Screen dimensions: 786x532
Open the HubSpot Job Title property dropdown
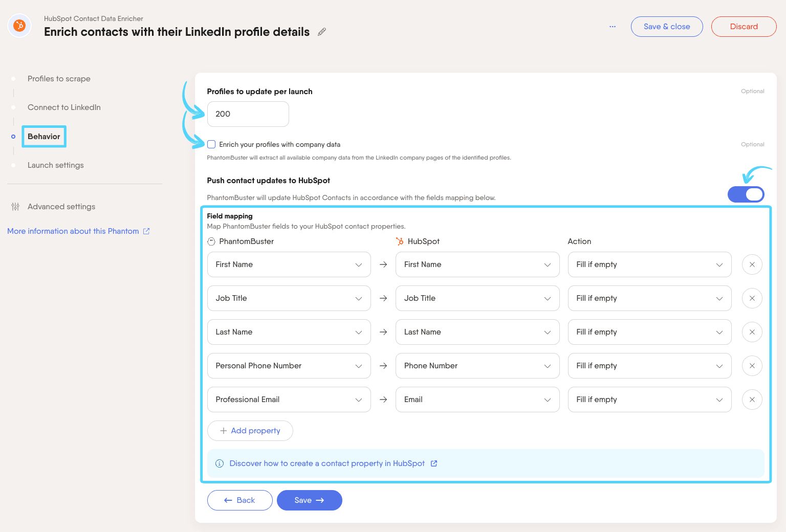click(x=477, y=298)
